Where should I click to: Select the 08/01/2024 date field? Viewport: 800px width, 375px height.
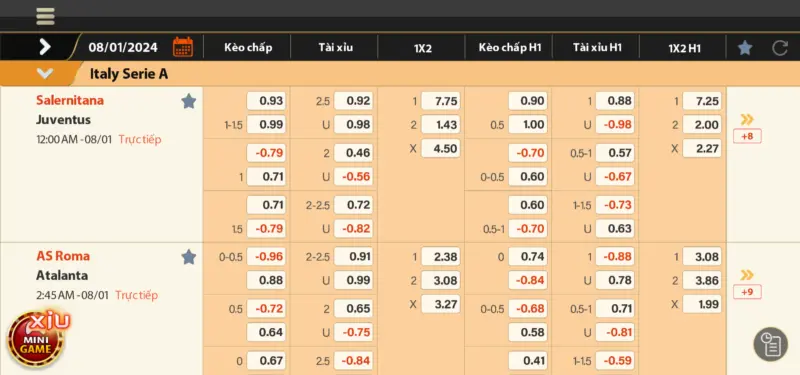123,48
